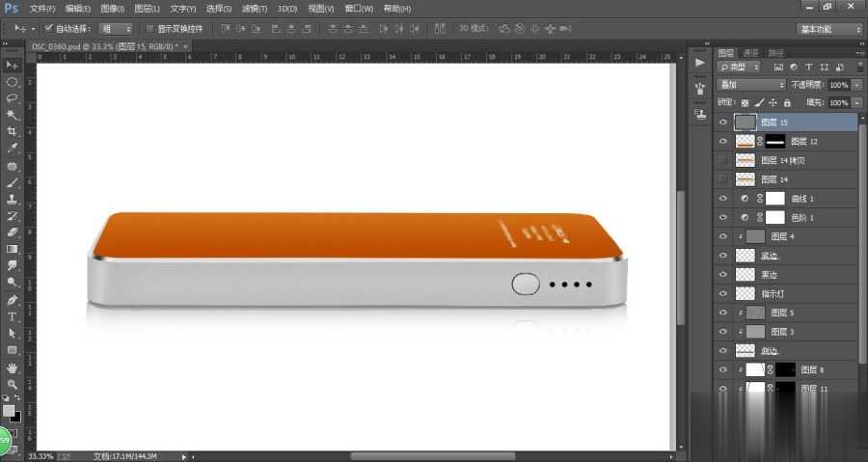Select the Zoom tool

(x=12, y=384)
